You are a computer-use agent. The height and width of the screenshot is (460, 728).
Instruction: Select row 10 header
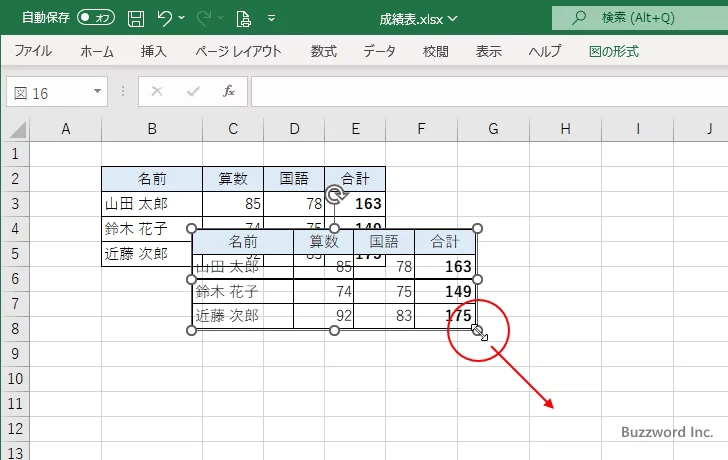[15, 379]
